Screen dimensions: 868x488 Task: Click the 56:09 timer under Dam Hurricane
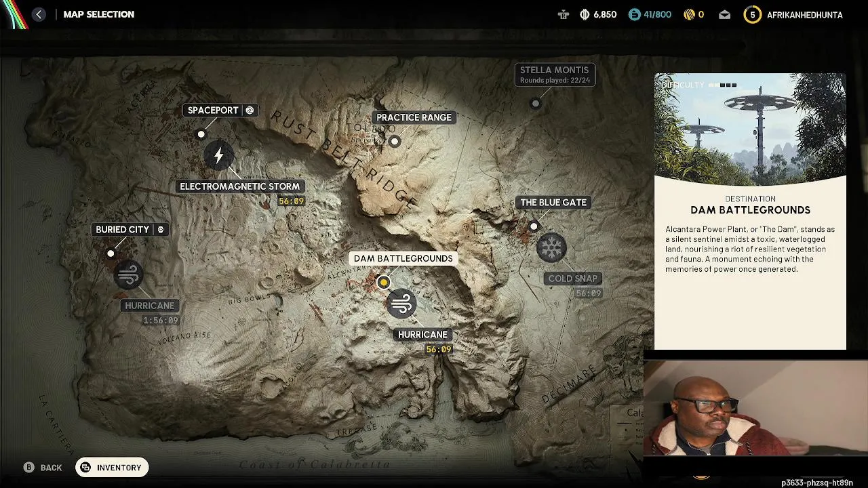pyautogui.click(x=438, y=350)
